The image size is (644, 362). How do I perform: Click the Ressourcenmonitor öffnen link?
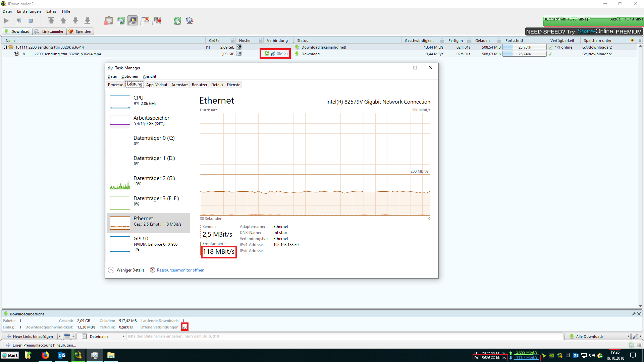(x=180, y=270)
